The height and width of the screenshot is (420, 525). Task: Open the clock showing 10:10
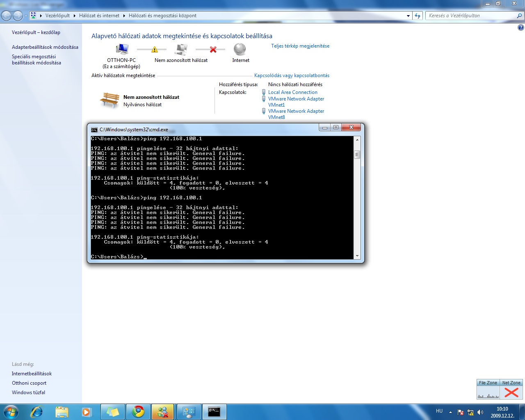[502, 412]
